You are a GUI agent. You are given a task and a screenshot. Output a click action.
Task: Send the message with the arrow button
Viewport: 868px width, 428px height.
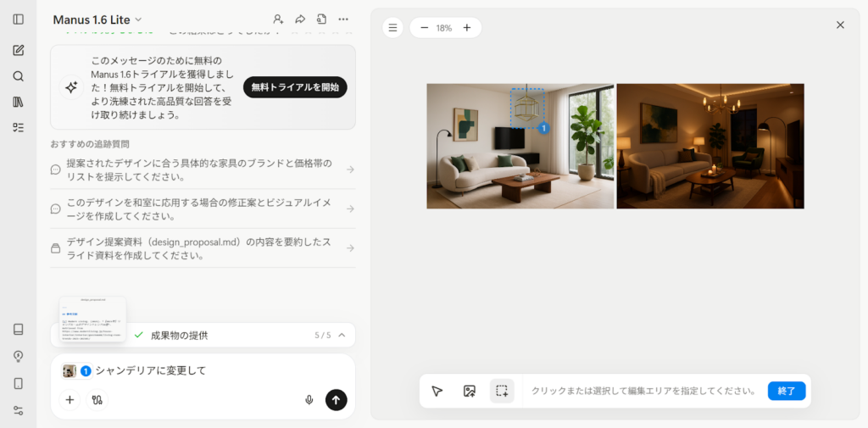tap(336, 400)
